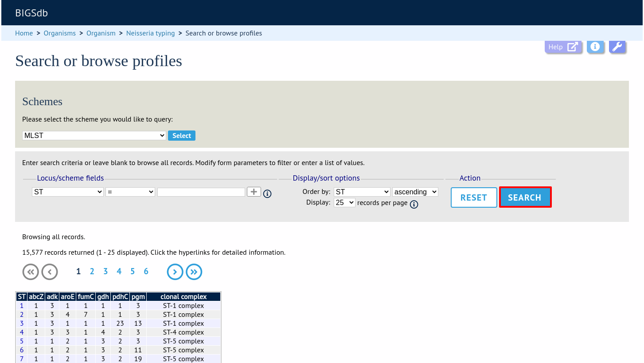The height and width of the screenshot is (363, 644).
Task: Open the ST locus field dropdown
Action: (x=68, y=192)
